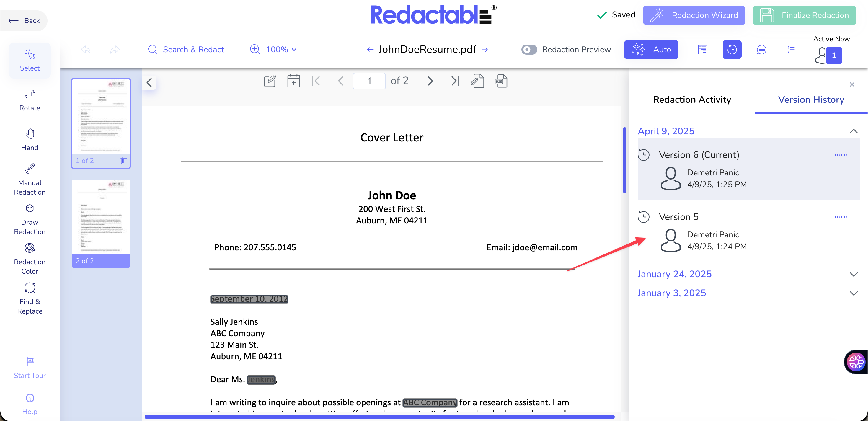Click the redo arrow
The image size is (868, 421).
[x=115, y=50]
